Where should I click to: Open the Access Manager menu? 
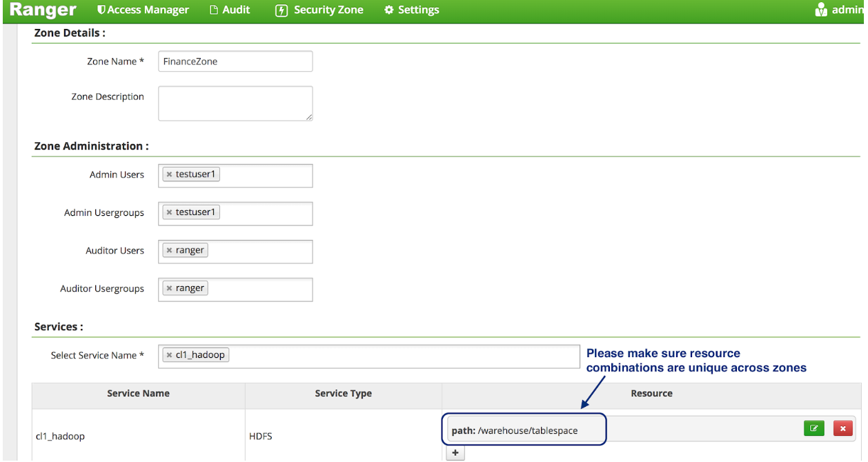pos(143,10)
